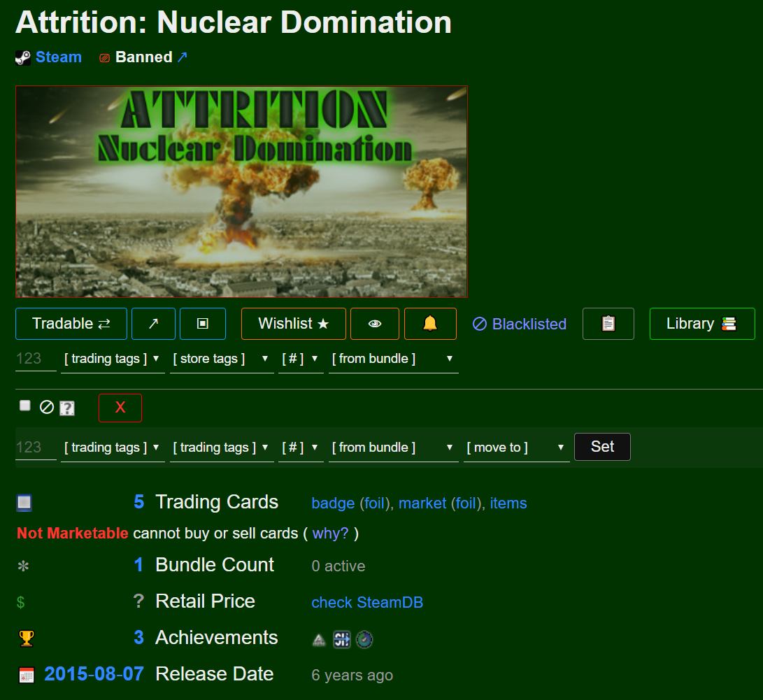Focus the number field in the Set row
This screenshot has width=763, height=700.
point(36,448)
